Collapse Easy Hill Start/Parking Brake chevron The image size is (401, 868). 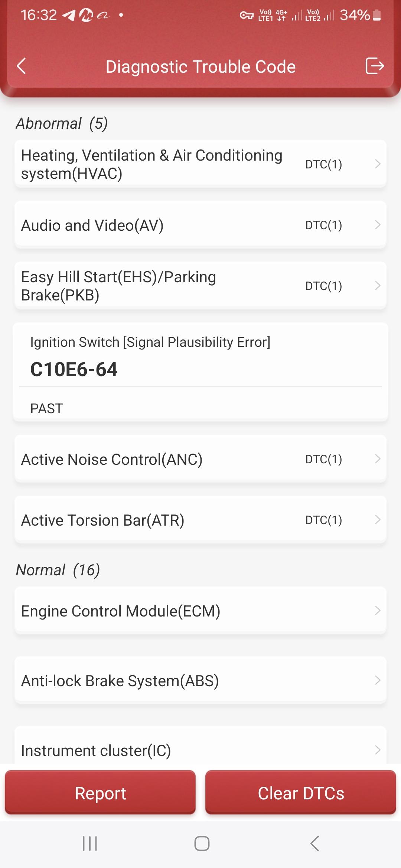click(x=378, y=286)
